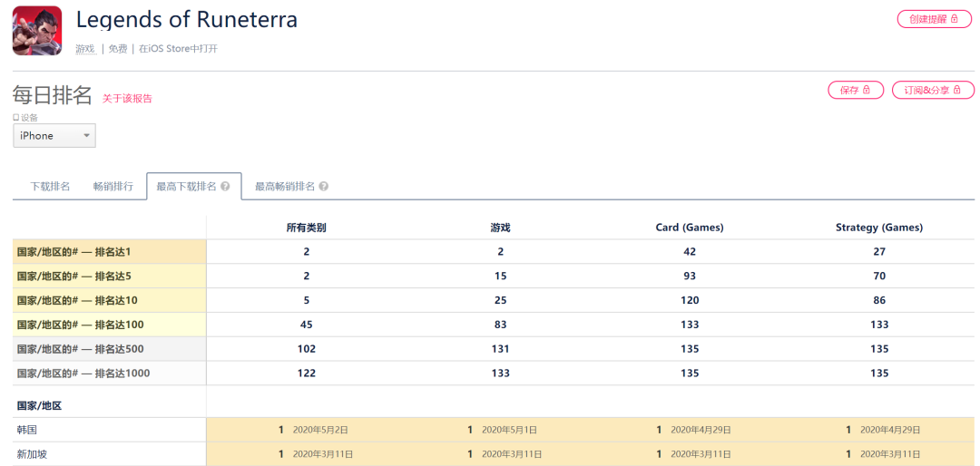This screenshot has height=466, width=980.
Task: Click the Legends of Runeterra app icon
Action: [37, 31]
